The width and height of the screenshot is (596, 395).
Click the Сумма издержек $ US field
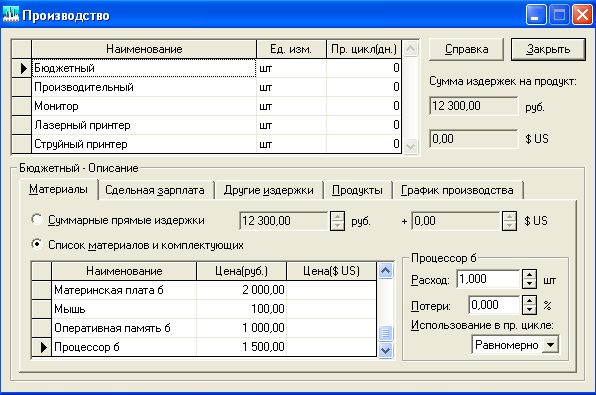tap(474, 139)
